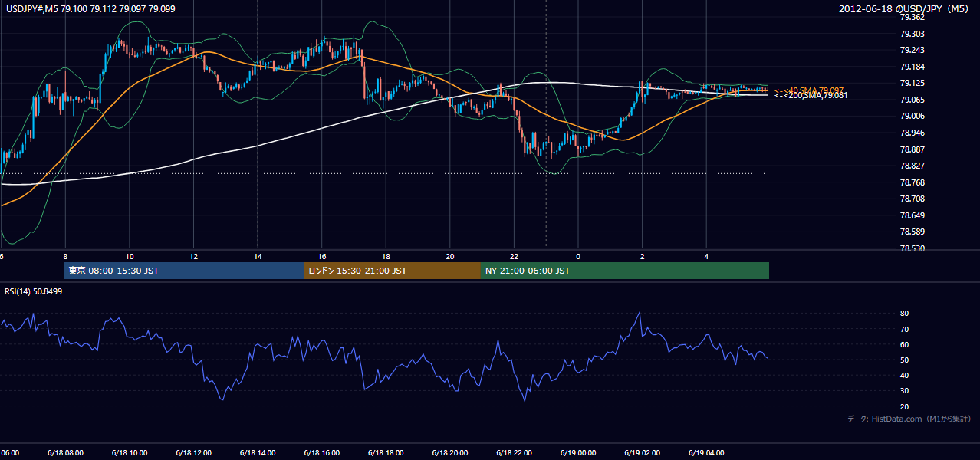The width and height of the screenshot is (980, 460).
Task: Click the 6/19 04:00 date label
Action: (706, 452)
